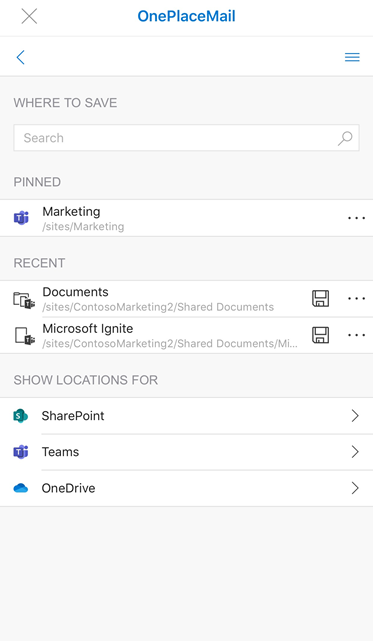Click the /sites/Marketing path text
This screenshot has width=373, height=641.
pos(83,227)
